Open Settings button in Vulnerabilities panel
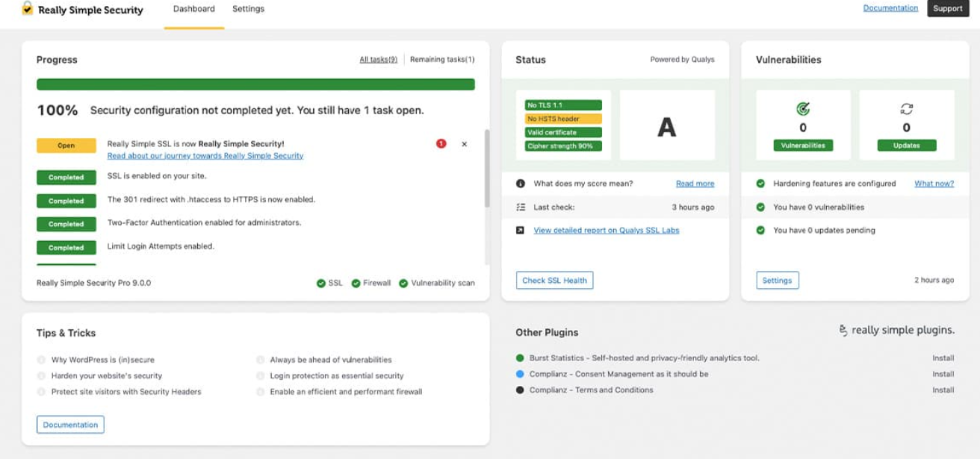980x459 pixels. (778, 281)
